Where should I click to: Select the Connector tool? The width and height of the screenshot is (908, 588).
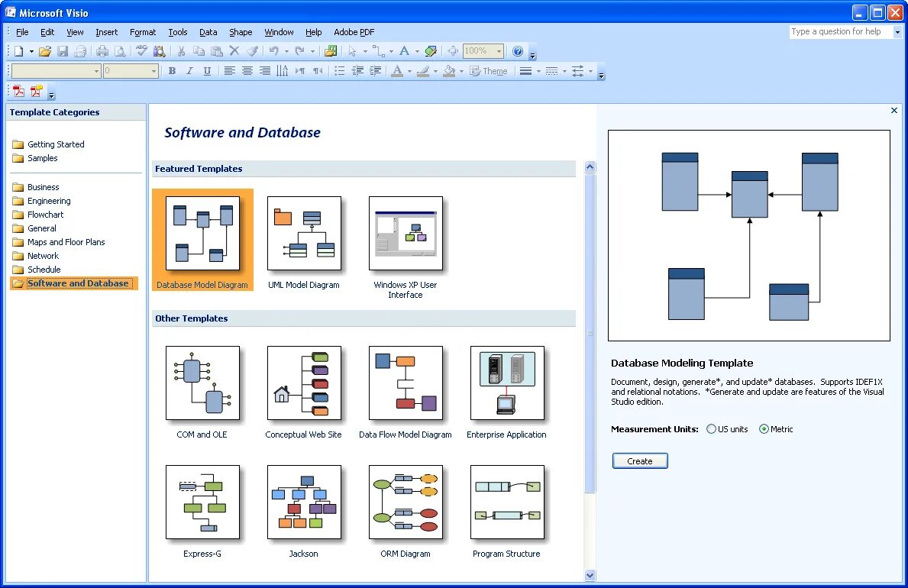(x=378, y=51)
